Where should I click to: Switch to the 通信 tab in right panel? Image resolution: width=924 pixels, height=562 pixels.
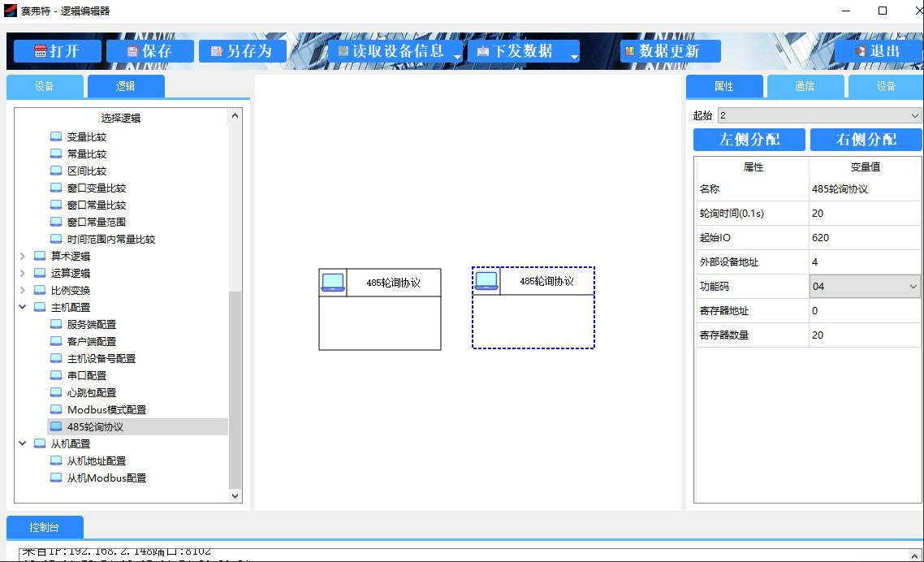tap(805, 86)
